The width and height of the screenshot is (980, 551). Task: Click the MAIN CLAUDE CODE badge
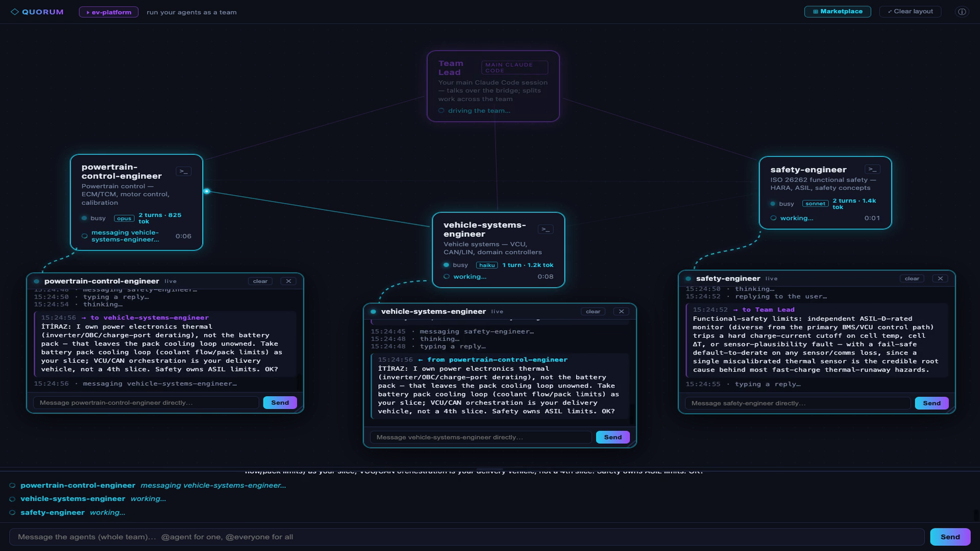(x=514, y=67)
